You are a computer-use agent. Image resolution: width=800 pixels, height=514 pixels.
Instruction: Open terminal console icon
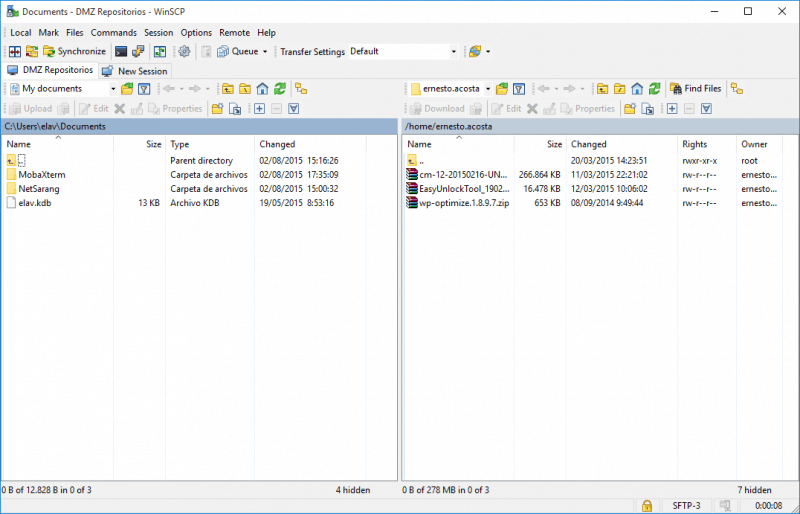pyautogui.click(x=121, y=52)
